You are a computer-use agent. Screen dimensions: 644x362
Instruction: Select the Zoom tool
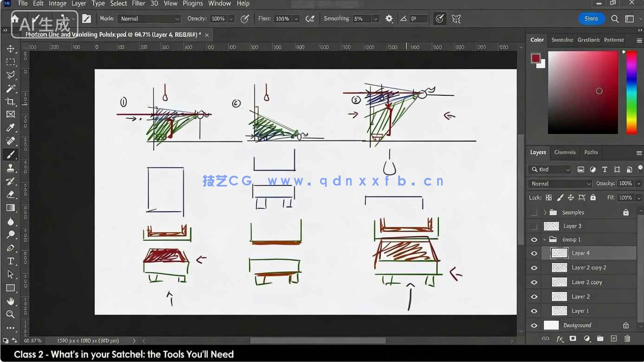[x=10, y=315]
